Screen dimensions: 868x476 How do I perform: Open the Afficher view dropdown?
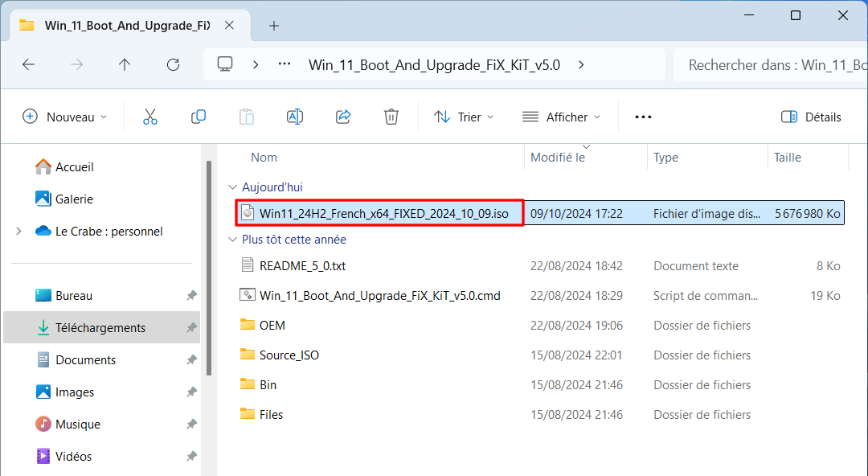pyautogui.click(x=561, y=117)
